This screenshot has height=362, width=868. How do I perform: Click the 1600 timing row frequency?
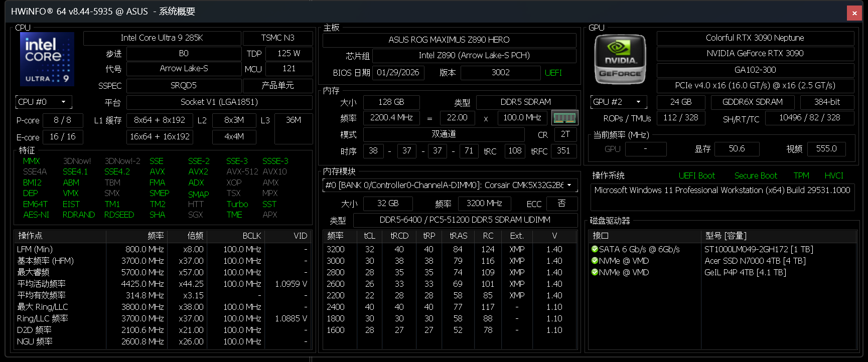tap(335, 330)
